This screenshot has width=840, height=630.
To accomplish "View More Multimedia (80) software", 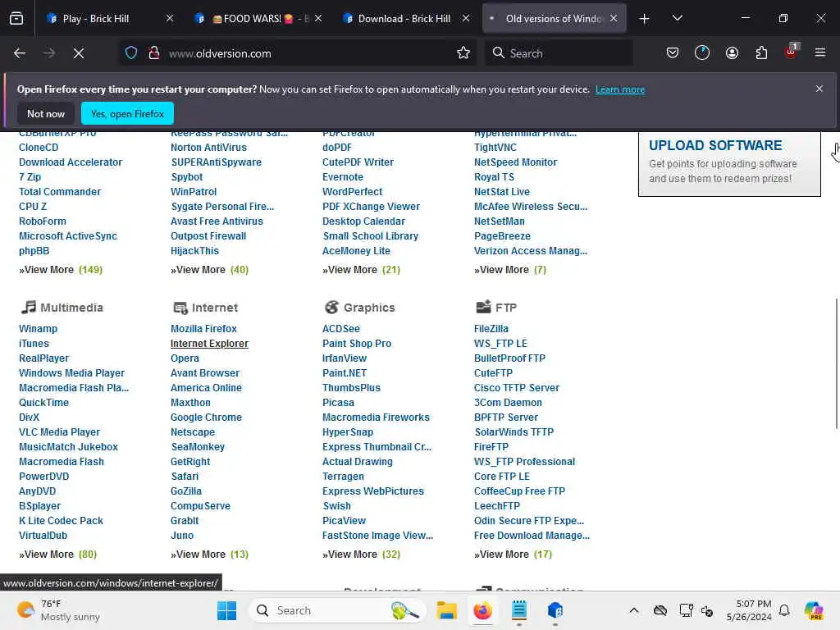I will coord(58,554).
